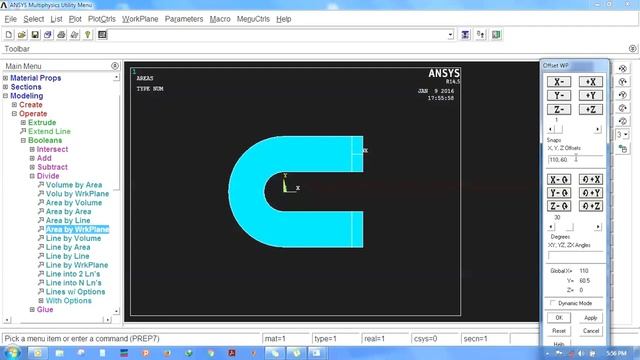The height and width of the screenshot is (360, 640).
Task: Click the model control icon under rate dropdown
Action: tap(623, 149)
